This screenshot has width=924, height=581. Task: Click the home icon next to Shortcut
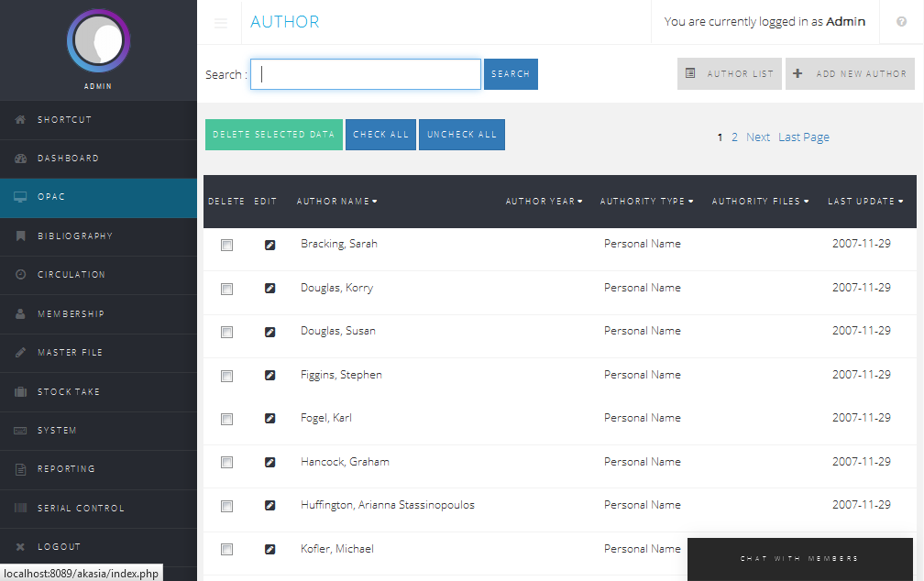pyautogui.click(x=20, y=120)
